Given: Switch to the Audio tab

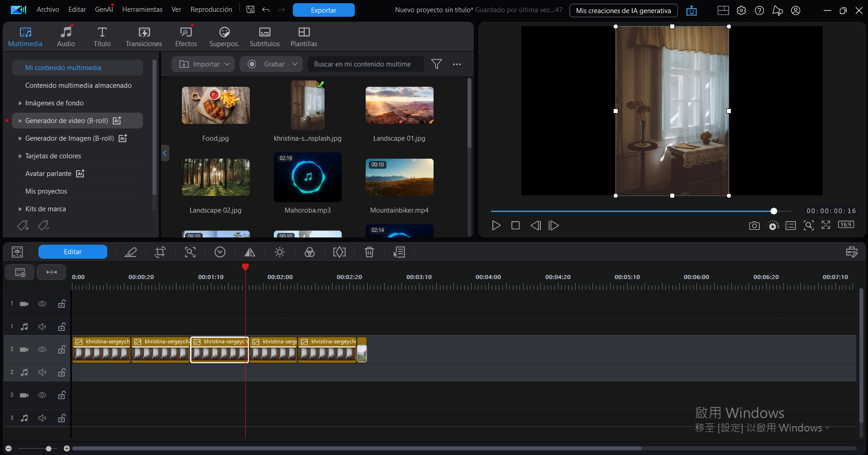Looking at the screenshot, I should pyautogui.click(x=66, y=36).
